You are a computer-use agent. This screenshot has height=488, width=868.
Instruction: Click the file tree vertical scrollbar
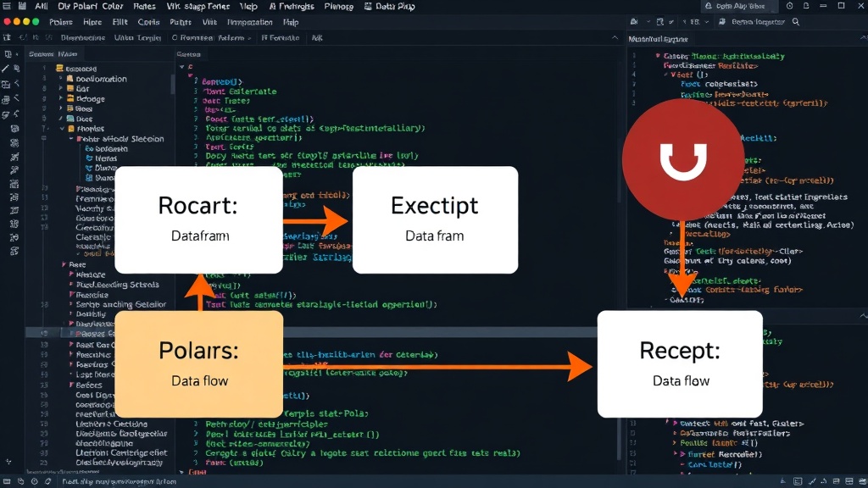point(172,83)
